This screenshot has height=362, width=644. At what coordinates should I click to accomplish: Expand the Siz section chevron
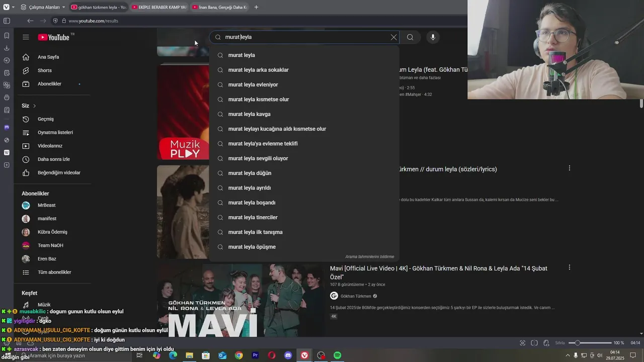click(x=34, y=106)
